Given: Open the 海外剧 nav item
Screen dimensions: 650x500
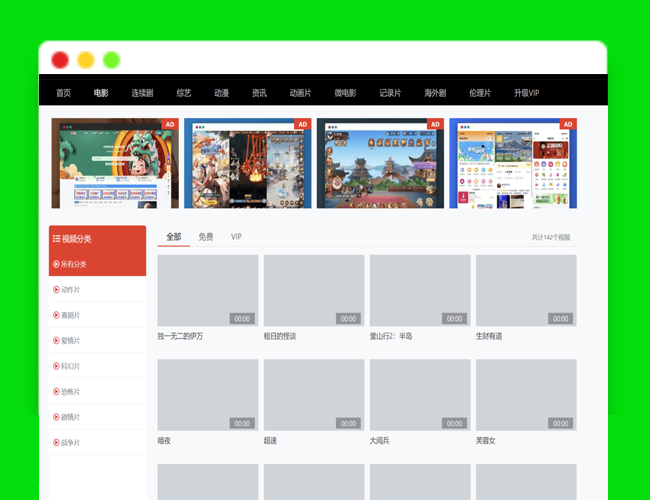Looking at the screenshot, I should pyautogui.click(x=435, y=93).
